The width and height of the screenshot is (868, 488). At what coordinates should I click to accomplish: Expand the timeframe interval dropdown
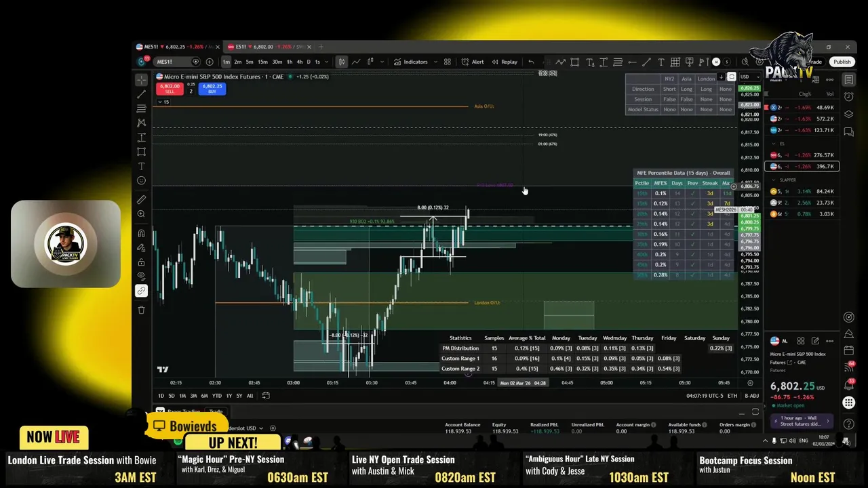(327, 62)
